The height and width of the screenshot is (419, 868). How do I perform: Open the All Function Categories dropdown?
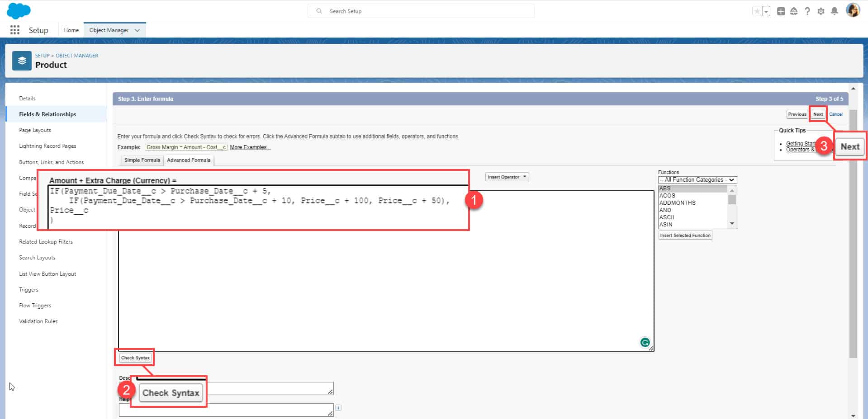(x=697, y=179)
